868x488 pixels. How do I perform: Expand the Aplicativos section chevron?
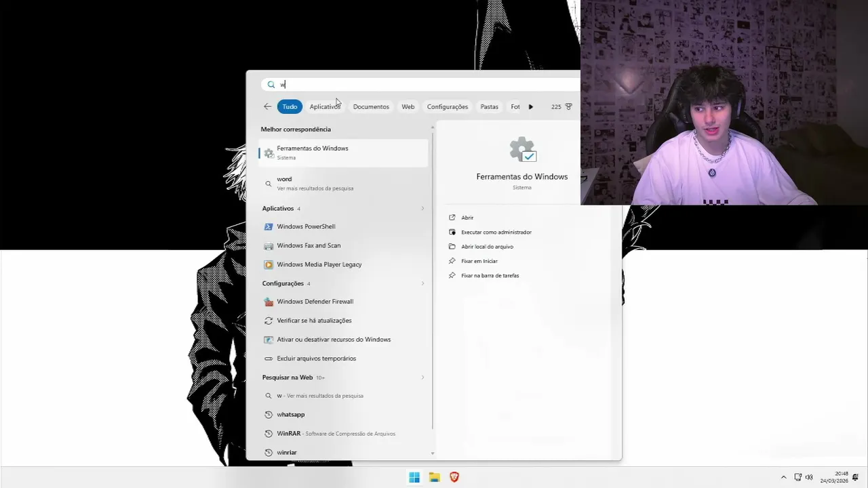tap(422, 209)
